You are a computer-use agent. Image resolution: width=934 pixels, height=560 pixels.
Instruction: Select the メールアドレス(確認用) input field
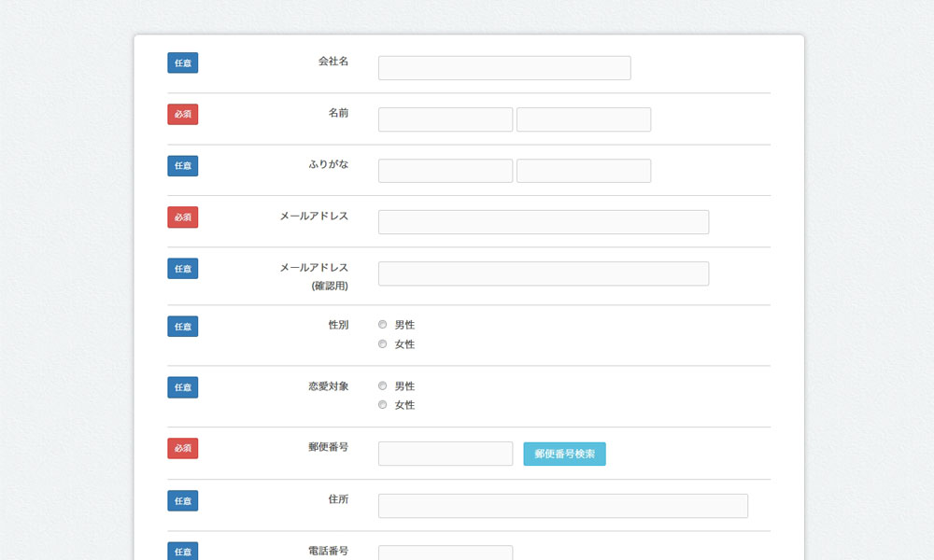(x=544, y=273)
